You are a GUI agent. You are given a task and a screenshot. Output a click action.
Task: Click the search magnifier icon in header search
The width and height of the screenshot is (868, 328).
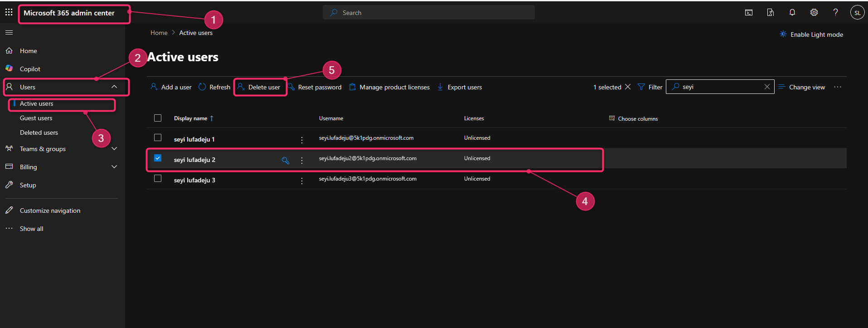pos(334,12)
